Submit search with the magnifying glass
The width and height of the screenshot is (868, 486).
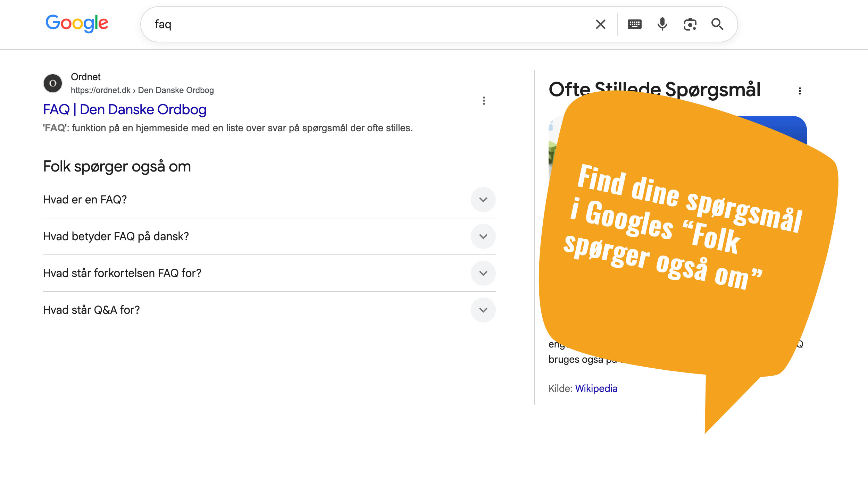717,24
